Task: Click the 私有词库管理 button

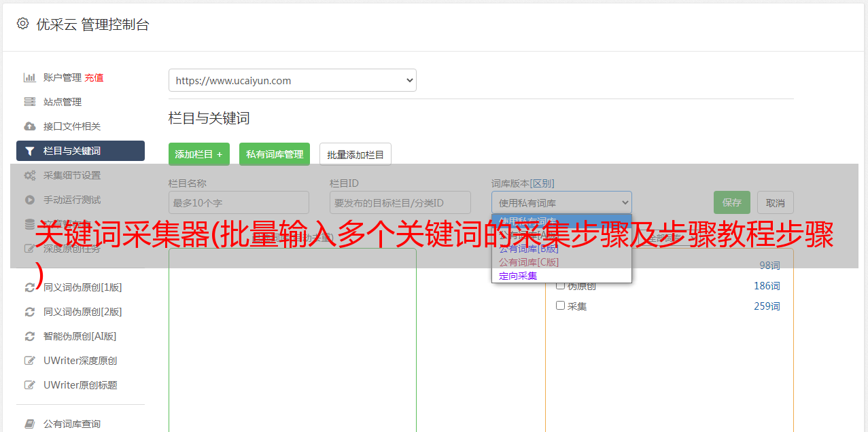Action: [x=275, y=154]
